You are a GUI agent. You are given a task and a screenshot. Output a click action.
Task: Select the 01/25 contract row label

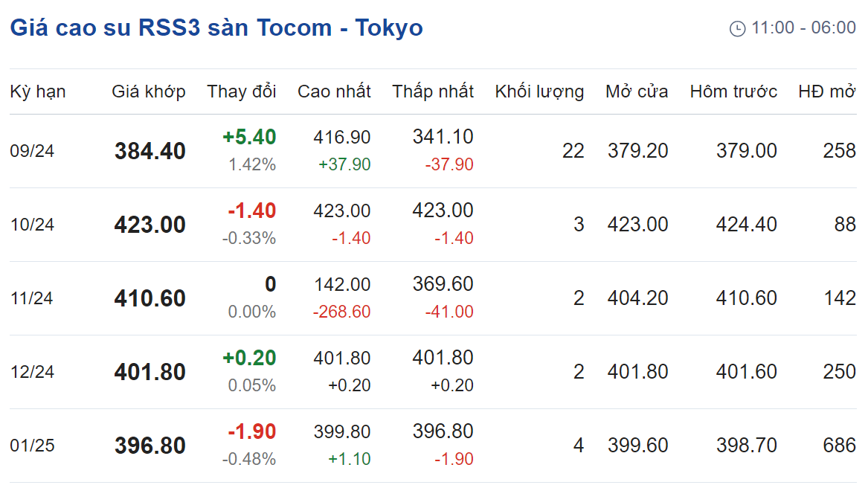32,445
